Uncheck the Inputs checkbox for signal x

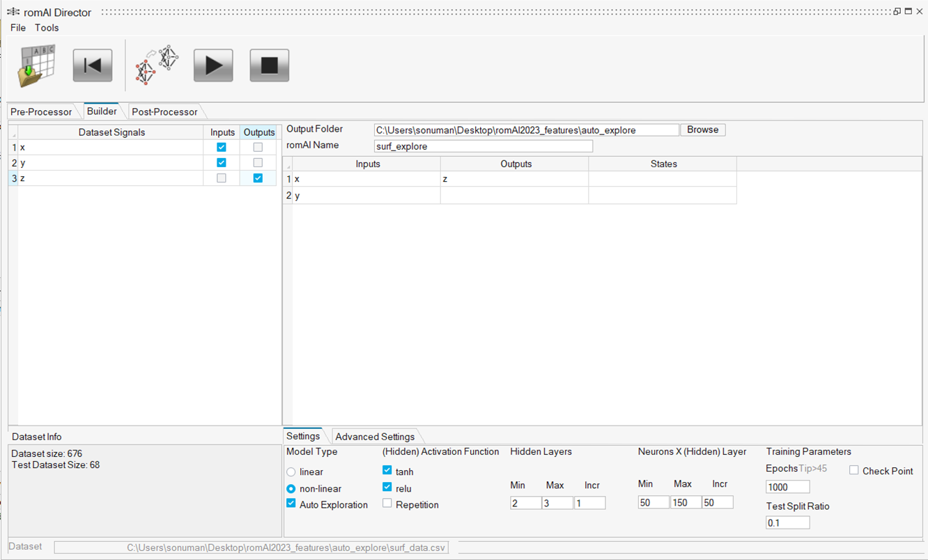[x=222, y=147]
